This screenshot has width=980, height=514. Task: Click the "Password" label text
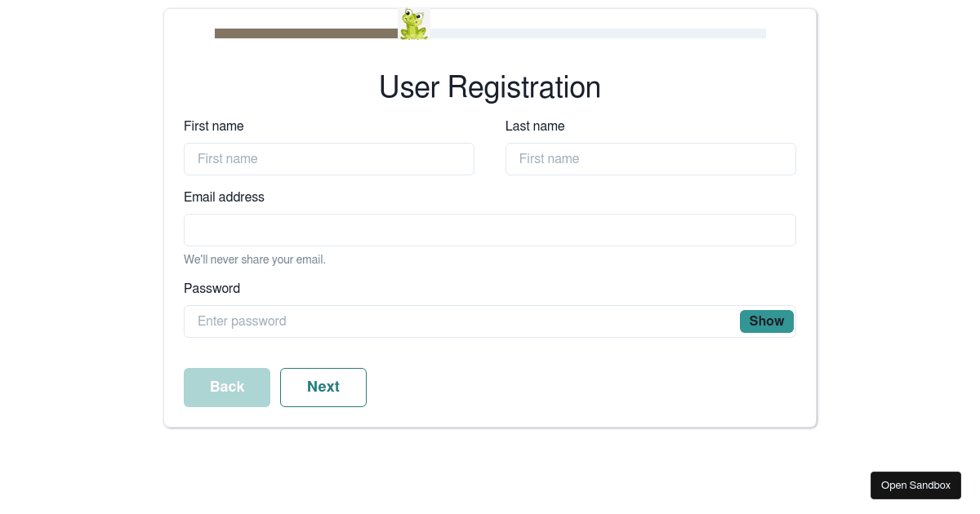click(212, 289)
